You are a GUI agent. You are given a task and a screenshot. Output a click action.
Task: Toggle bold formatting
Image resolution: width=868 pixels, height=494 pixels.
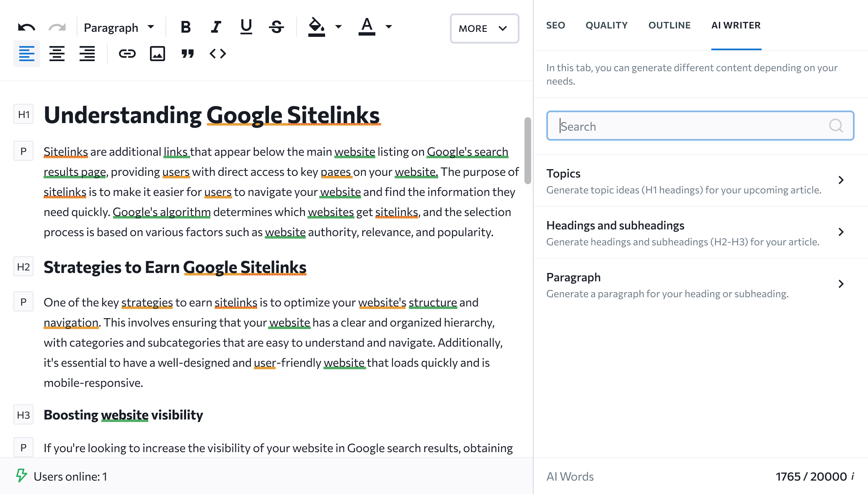186,27
